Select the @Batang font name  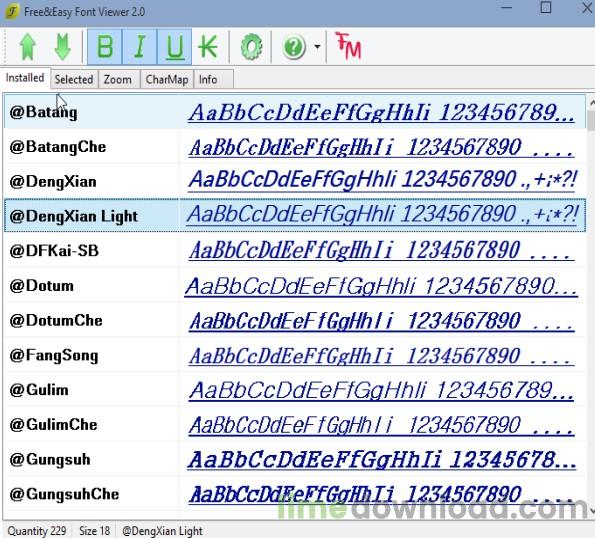(43, 112)
